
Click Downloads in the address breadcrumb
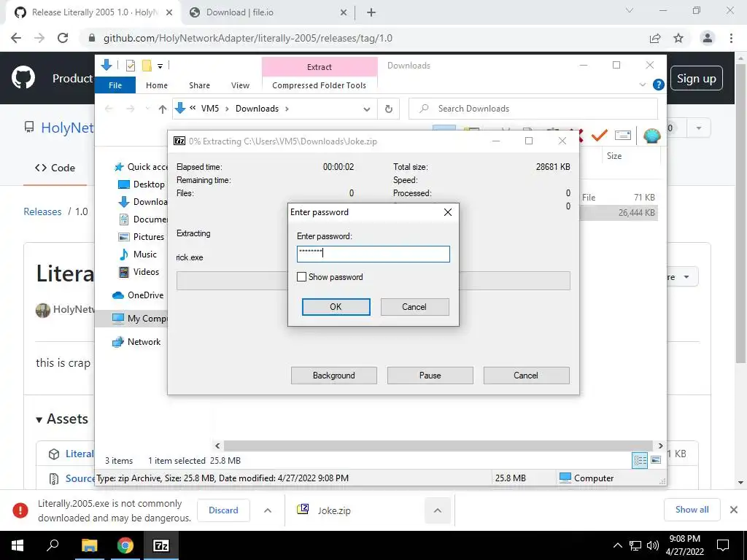coord(257,109)
